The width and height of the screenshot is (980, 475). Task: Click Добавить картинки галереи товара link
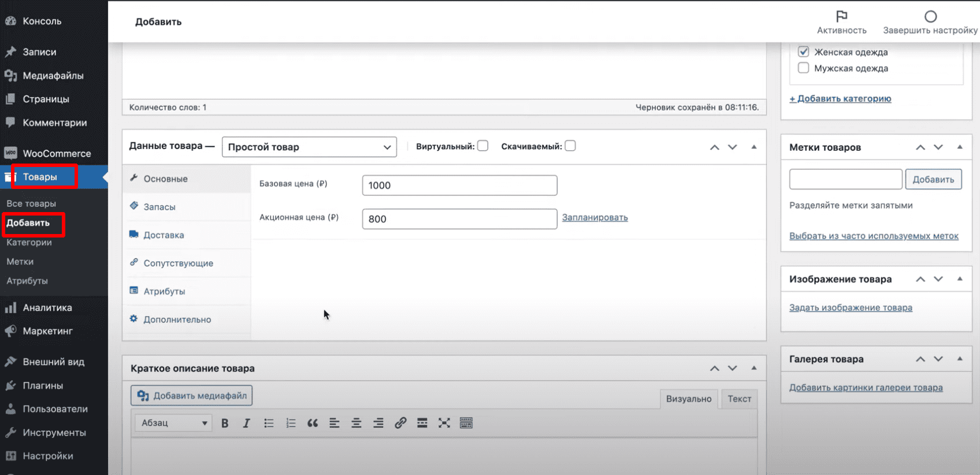tap(866, 387)
